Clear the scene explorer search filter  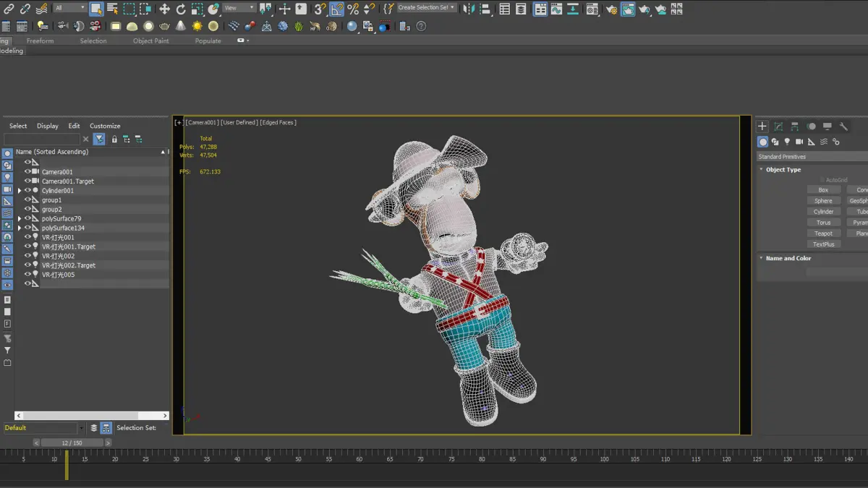(x=86, y=139)
